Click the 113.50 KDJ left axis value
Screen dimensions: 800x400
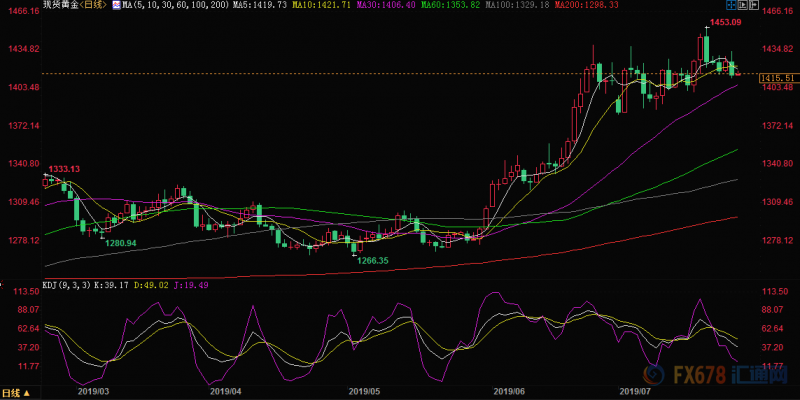pyautogui.click(x=28, y=291)
